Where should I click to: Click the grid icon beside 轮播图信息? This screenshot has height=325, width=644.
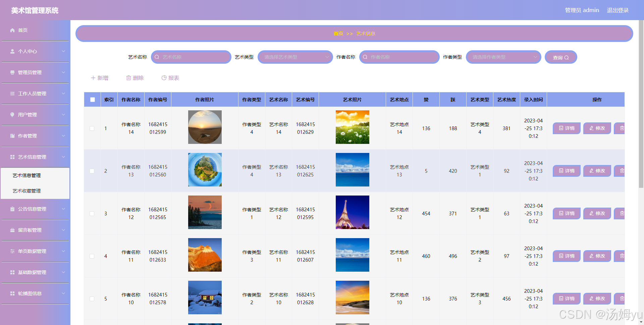tap(12, 293)
